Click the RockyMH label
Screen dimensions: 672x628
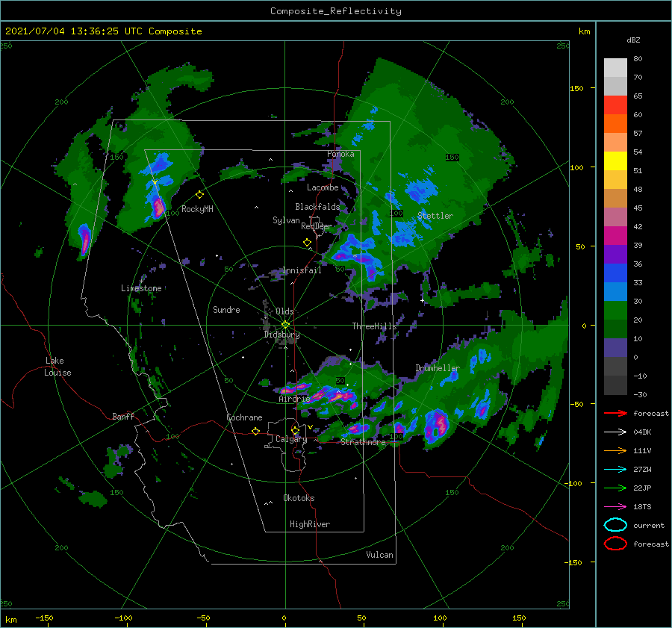click(197, 209)
